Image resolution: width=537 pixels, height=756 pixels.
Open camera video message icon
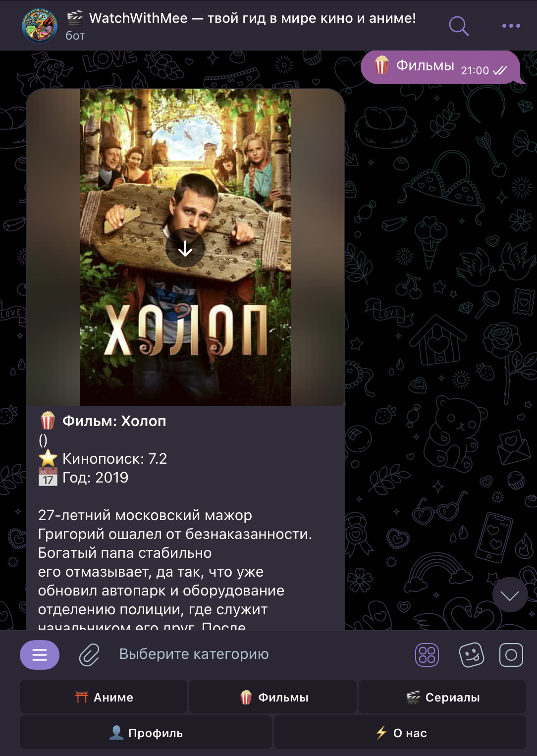point(511,655)
